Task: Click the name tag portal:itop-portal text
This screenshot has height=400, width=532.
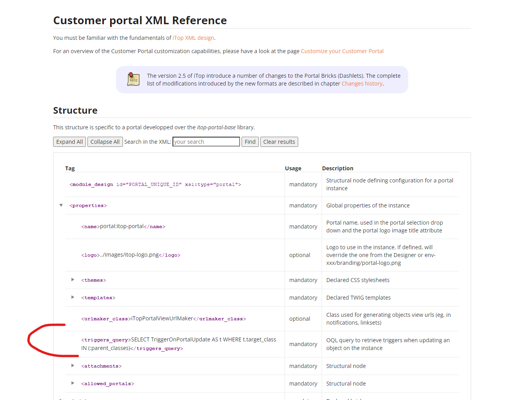Action: 123,227
